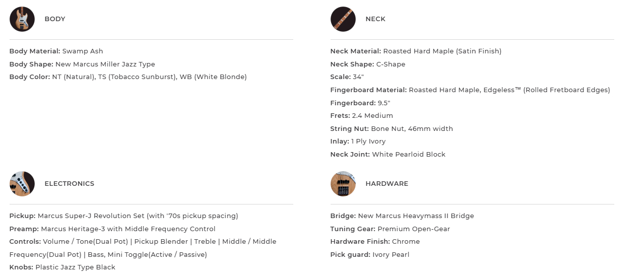The image size is (644, 279).
Task: Click the Preamp spec line
Action: pyautogui.click(x=112, y=229)
